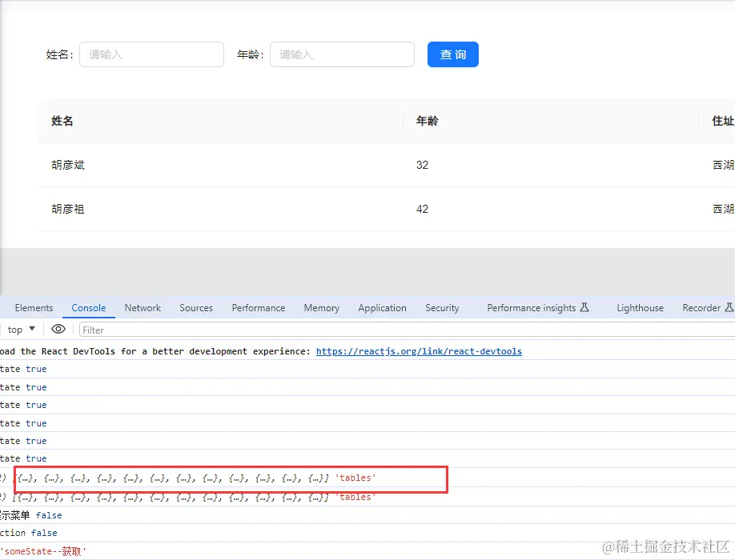
Task: Click the blue 查询 button
Action: [x=453, y=54]
